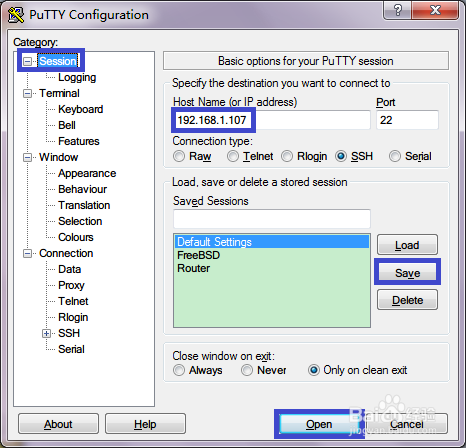Open the Serial category in tree
This screenshot has width=466, height=448.
click(x=71, y=349)
